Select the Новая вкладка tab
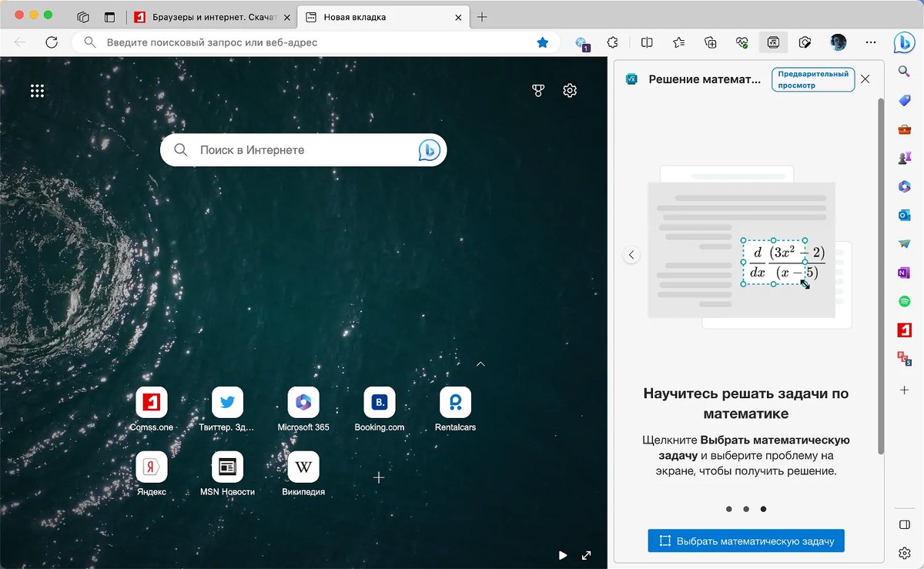924x569 pixels. pyautogui.click(x=383, y=16)
